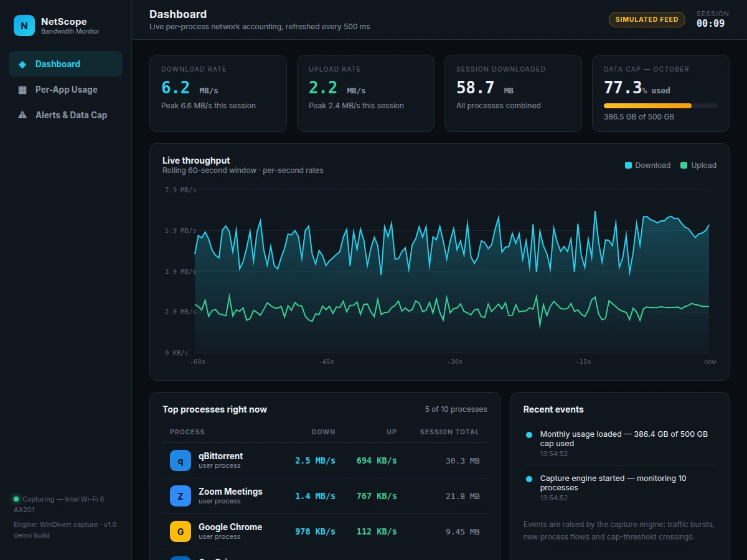The image size is (747, 560).
Task: Go to Alerts & Data Cap page
Action: pyautogui.click(x=65, y=115)
